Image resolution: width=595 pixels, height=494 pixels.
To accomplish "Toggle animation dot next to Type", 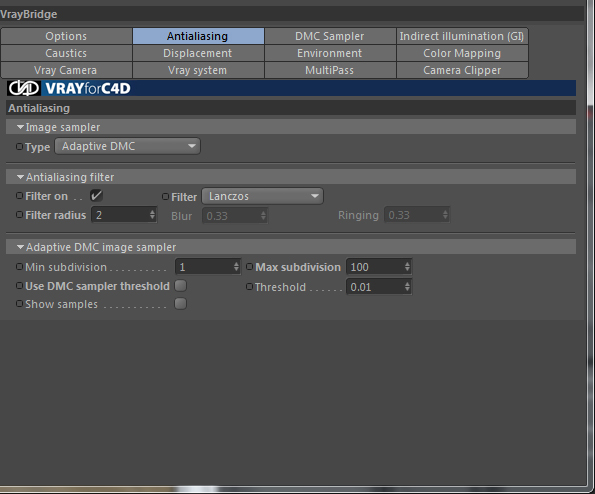I will coord(19,146).
